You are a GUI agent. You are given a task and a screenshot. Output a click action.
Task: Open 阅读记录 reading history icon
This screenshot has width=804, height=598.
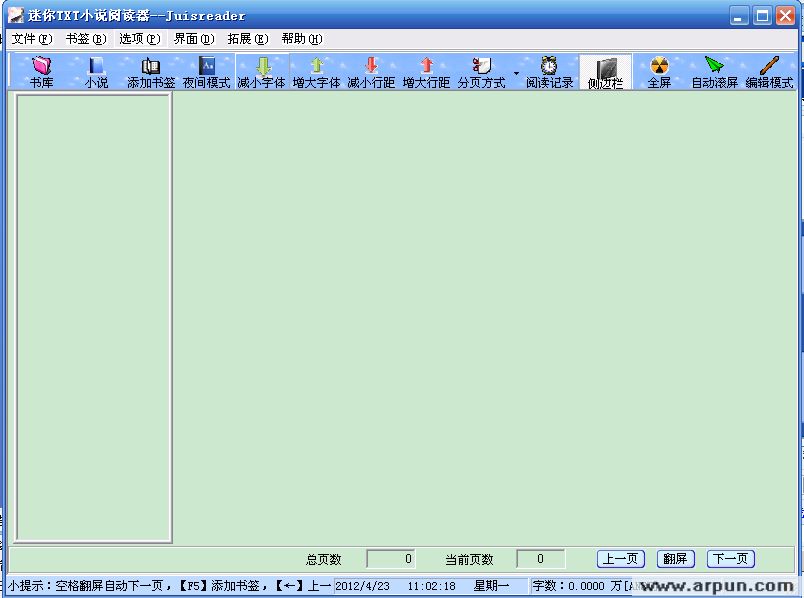(549, 72)
